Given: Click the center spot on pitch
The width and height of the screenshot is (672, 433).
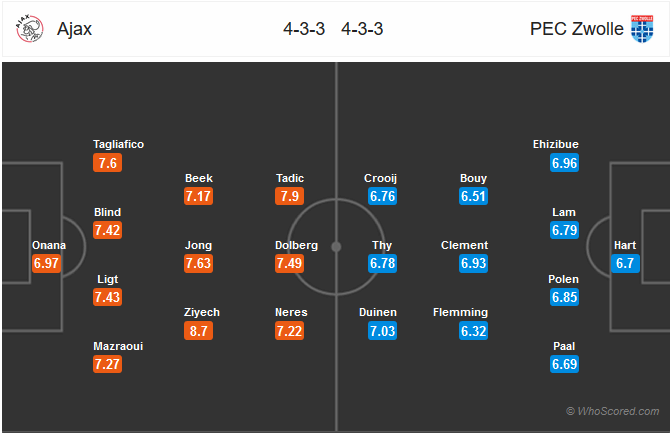Looking at the screenshot, I should (336, 247).
